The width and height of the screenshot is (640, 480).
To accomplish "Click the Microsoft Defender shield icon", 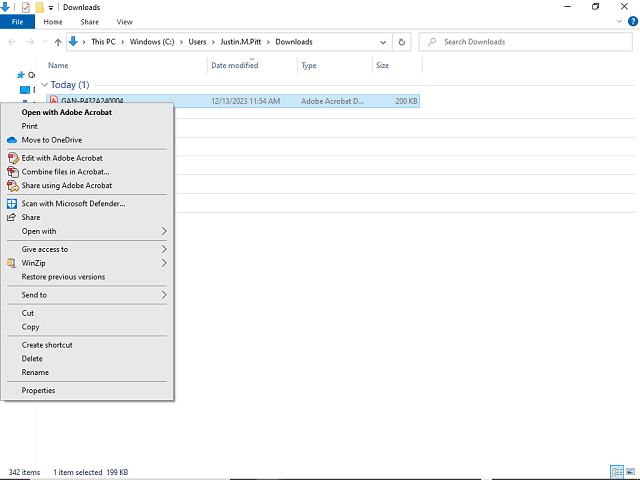I will tap(12, 204).
